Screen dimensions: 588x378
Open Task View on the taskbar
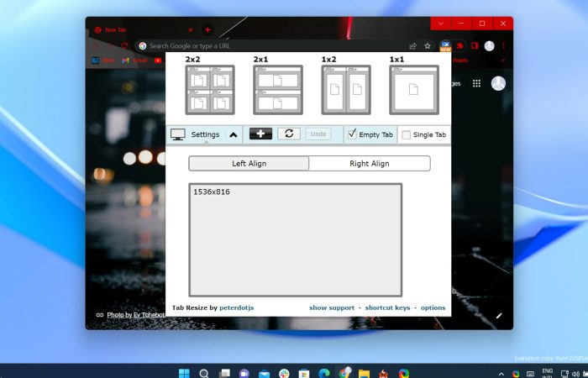[x=224, y=373]
